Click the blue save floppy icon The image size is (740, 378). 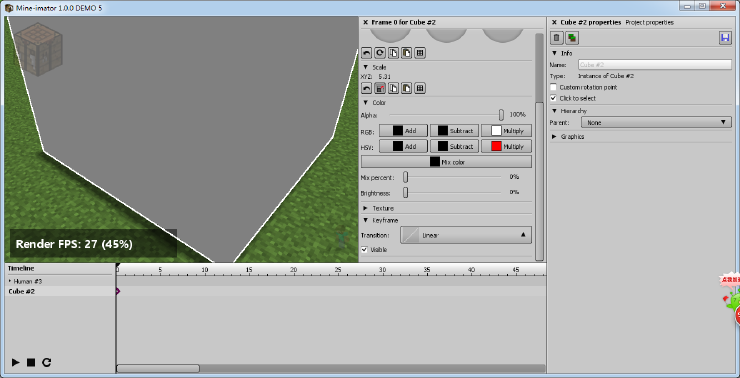(725, 38)
